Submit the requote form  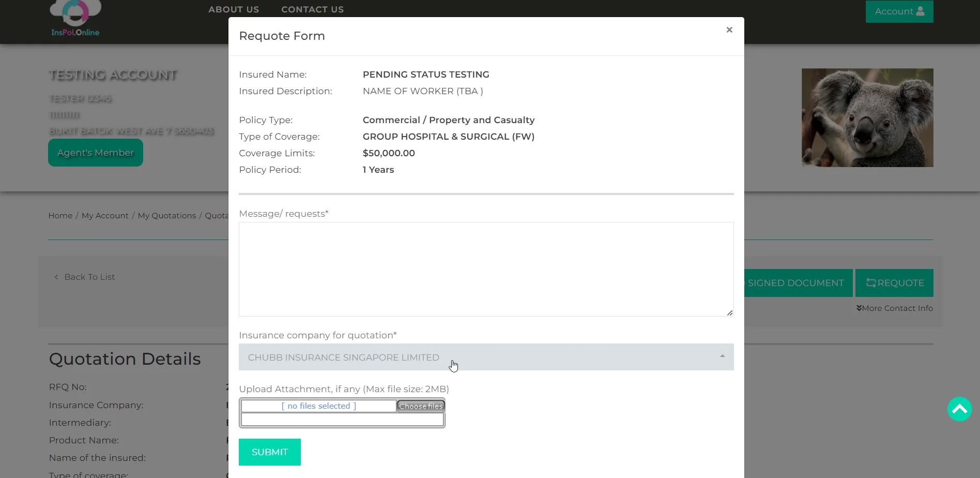coord(269,452)
